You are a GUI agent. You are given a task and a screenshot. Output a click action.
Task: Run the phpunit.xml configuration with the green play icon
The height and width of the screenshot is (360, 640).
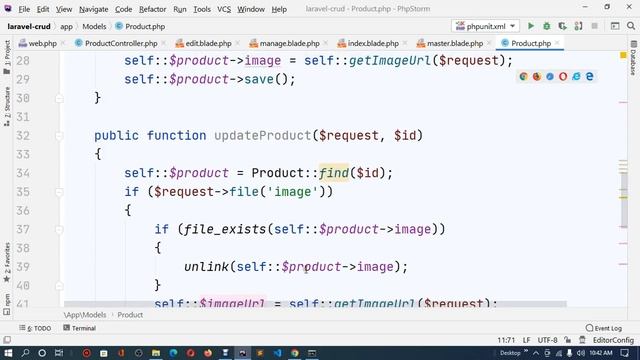[531, 26]
